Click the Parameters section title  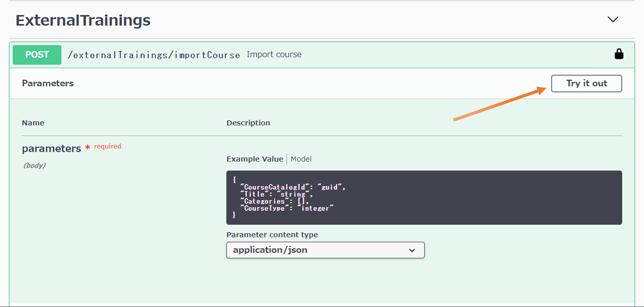[x=48, y=83]
